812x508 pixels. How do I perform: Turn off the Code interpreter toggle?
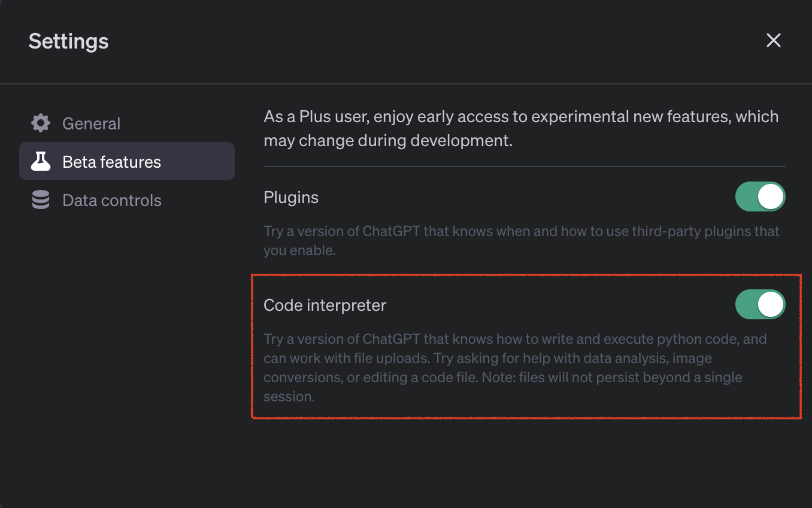pyautogui.click(x=761, y=304)
